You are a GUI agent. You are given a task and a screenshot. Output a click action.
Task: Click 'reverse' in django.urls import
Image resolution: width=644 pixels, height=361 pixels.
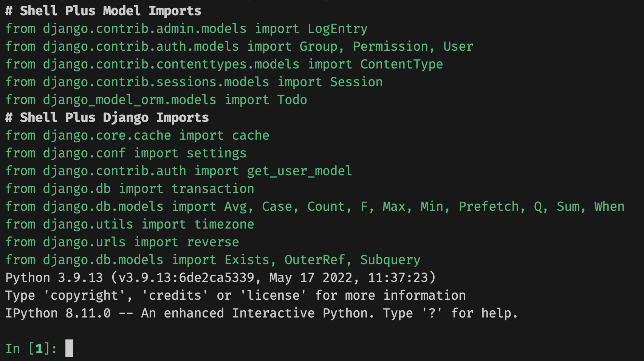(x=213, y=242)
